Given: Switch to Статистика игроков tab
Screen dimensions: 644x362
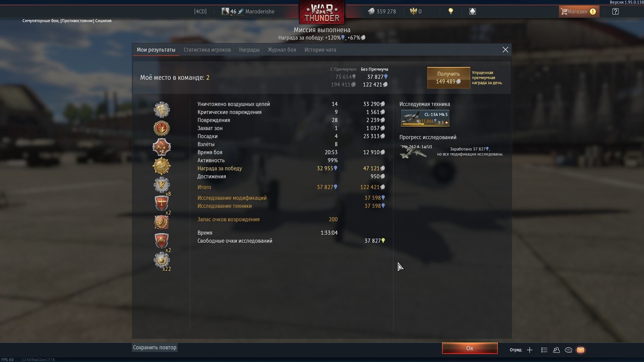Looking at the screenshot, I should pyautogui.click(x=207, y=50).
